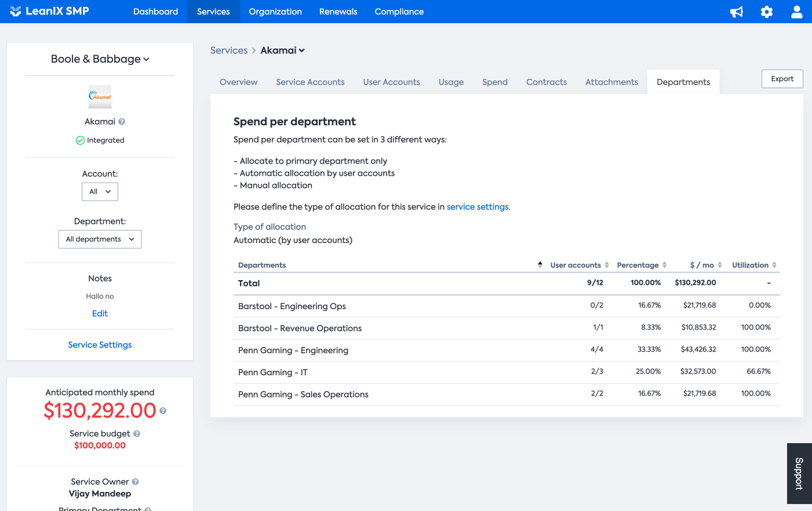Expand the Boole & Babbage workspace switcher
This screenshot has width=812, height=511.
click(x=100, y=59)
